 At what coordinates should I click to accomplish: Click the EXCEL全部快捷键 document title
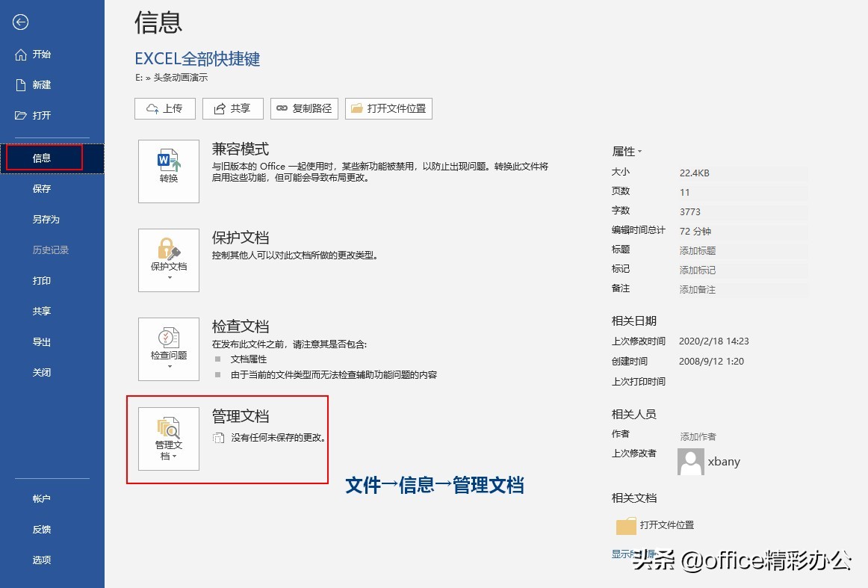197,59
